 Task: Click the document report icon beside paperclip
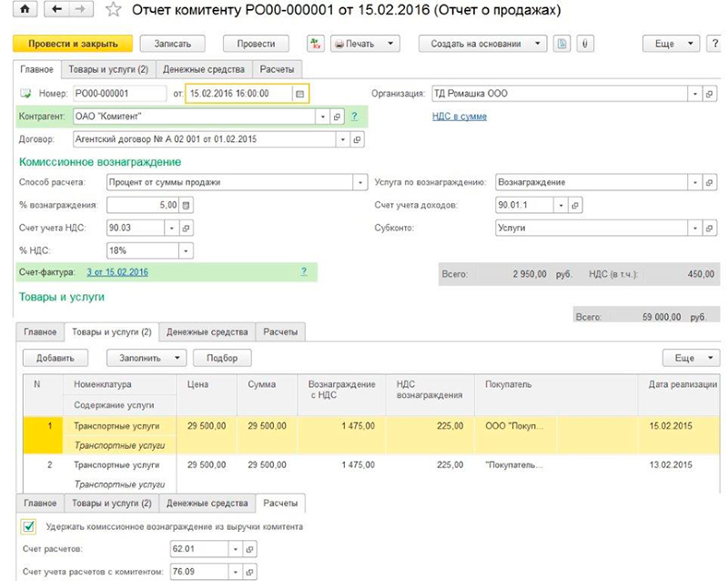tap(561, 44)
